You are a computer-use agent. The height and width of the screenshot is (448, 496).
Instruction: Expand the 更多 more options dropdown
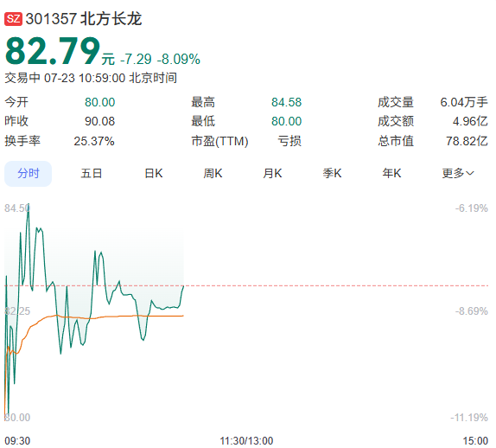pos(458,174)
